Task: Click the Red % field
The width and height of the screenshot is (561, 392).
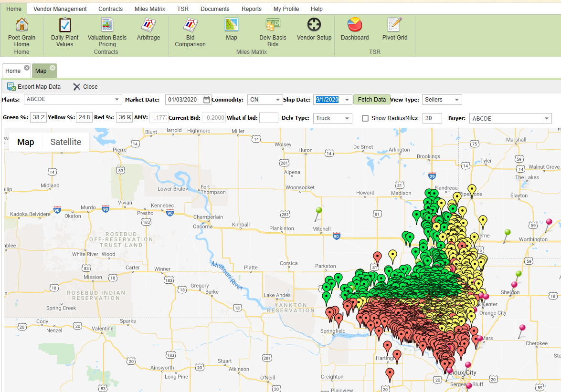Action: point(125,117)
